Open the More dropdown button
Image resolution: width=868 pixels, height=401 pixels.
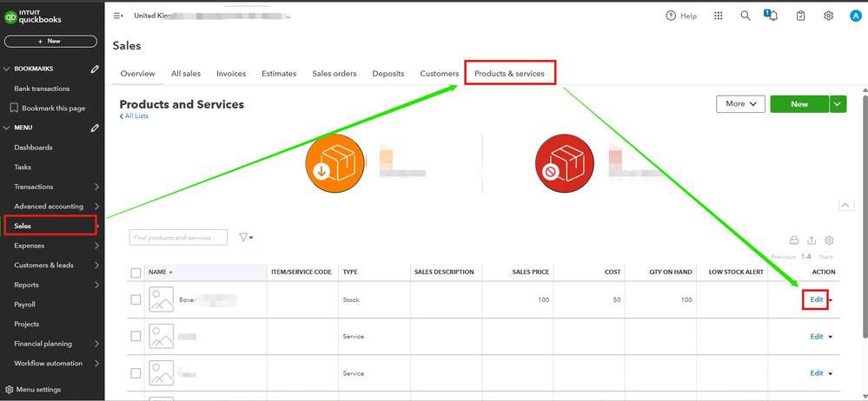(740, 104)
